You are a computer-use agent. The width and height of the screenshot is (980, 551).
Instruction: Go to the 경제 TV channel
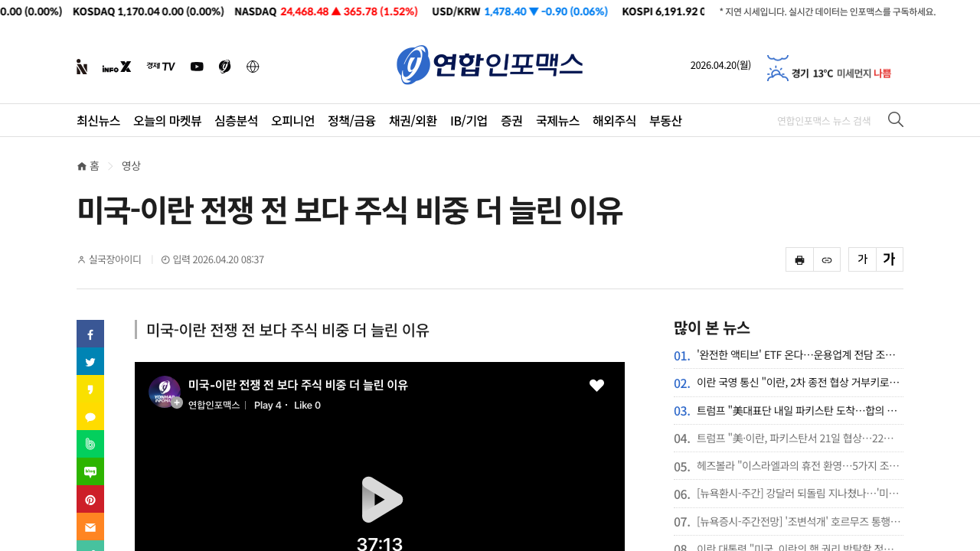161,67
